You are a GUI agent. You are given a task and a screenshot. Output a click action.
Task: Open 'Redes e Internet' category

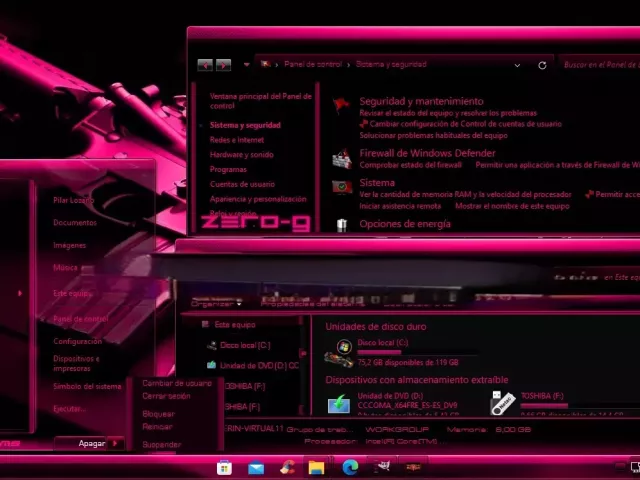[x=237, y=140]
